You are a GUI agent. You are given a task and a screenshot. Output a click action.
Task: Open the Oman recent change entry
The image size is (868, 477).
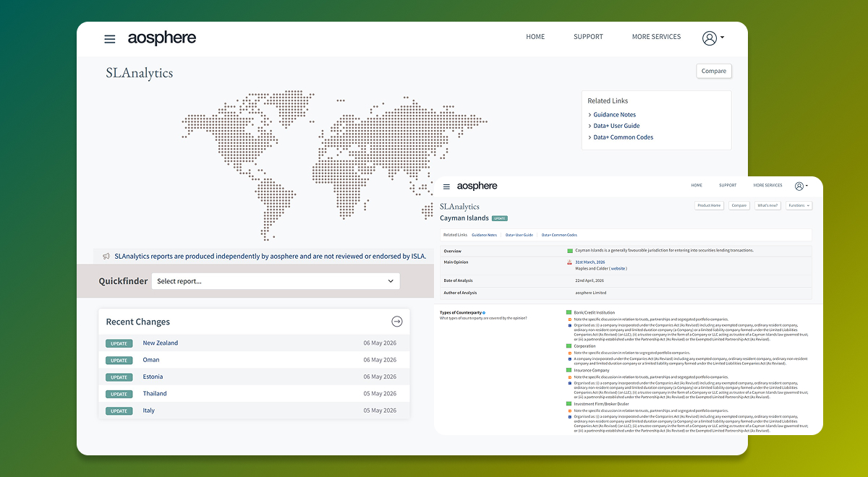click(x=151, y=360)
